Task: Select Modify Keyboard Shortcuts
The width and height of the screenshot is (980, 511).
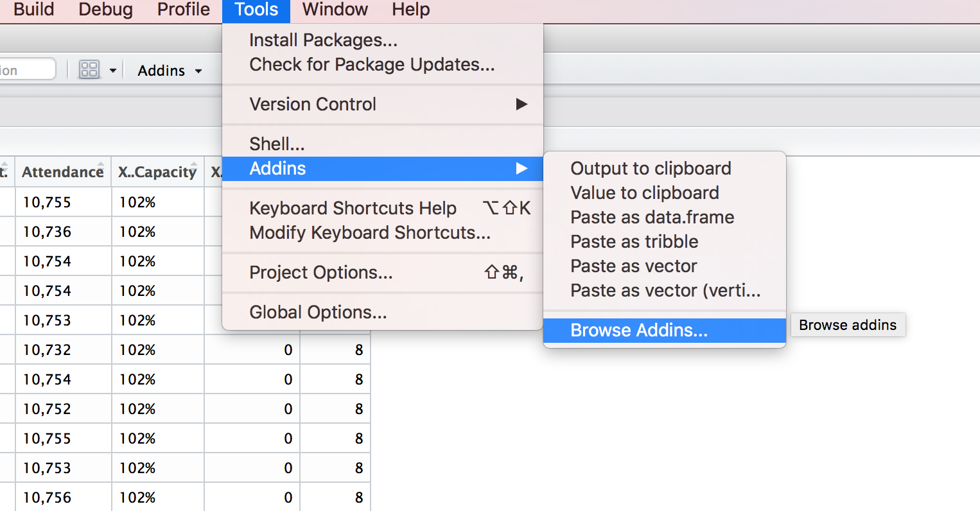Action: pyautogui.click(x=369, y=232)
